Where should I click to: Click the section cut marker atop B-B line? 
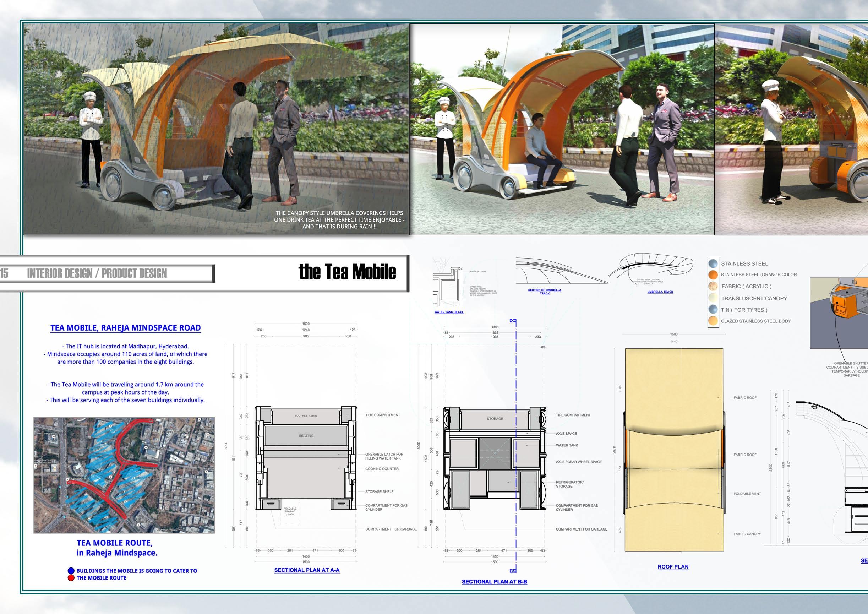tap(513, 321)
